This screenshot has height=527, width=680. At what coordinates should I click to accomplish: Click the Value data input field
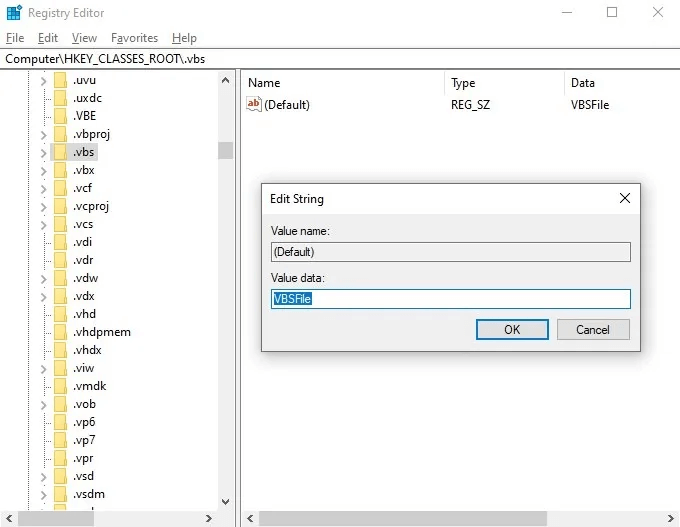click(x=451, y=299)
